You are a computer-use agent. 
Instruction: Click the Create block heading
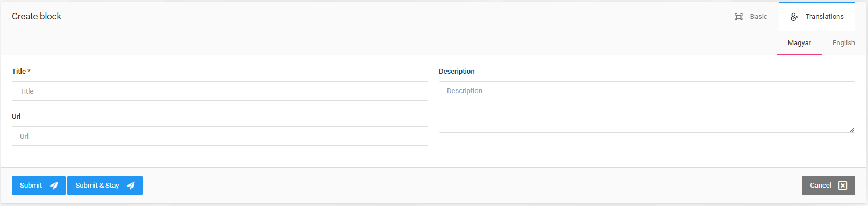37,17
